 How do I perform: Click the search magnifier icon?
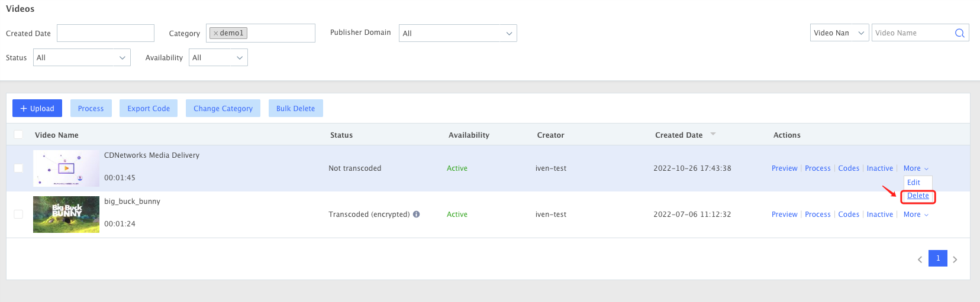[959, 33]
